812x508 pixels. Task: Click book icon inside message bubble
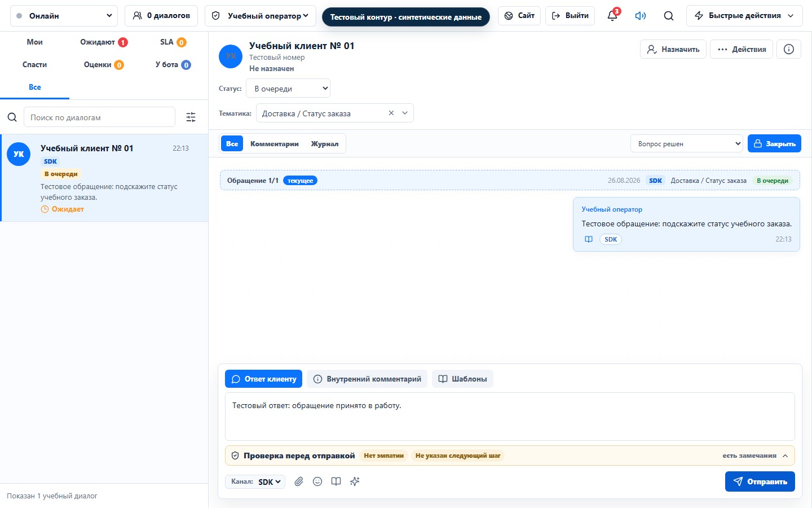589,239
